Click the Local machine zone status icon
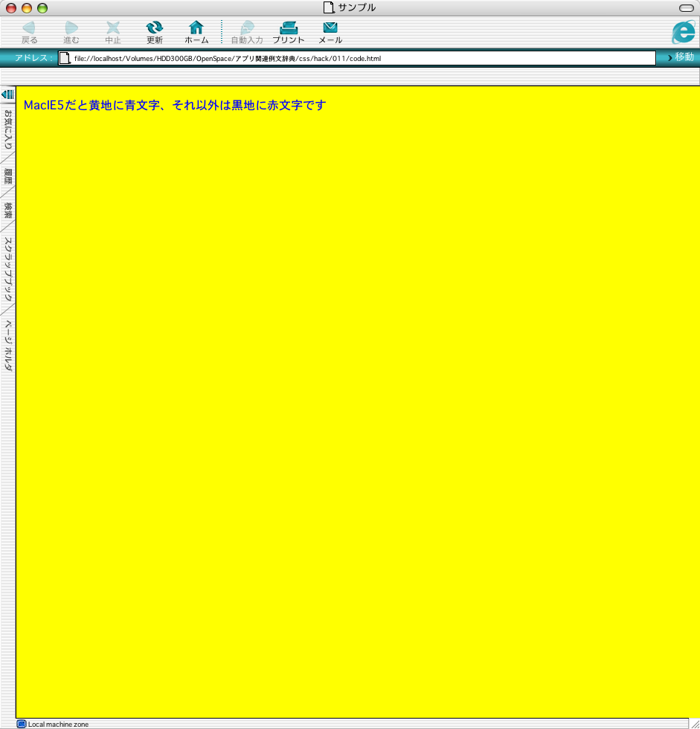 [x=22, y=724]
